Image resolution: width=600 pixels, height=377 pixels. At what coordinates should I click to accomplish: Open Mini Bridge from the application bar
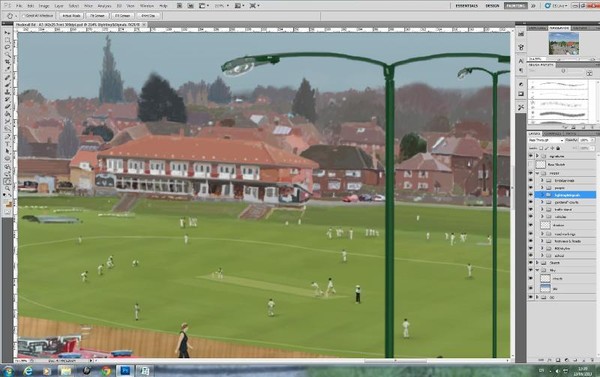tap(190, 6)
